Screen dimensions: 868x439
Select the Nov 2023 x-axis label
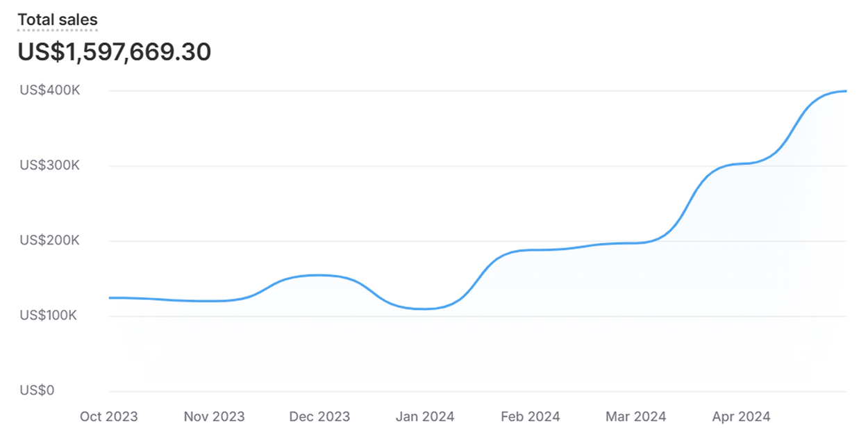click(x=214, y=417)
